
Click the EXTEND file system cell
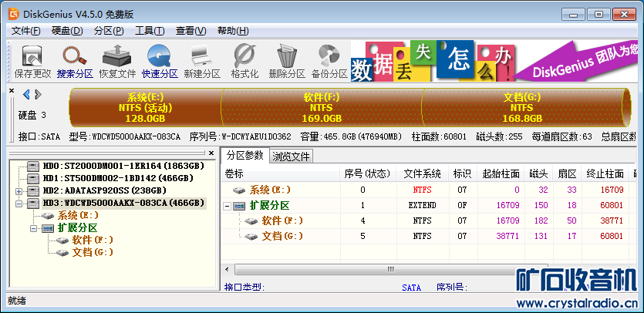422,205
